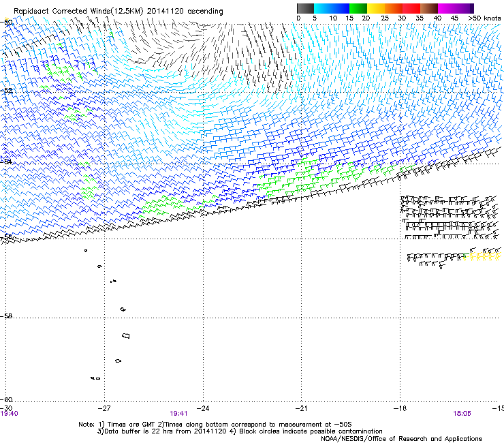Viewport: 504px width, 443px height.
Task: Click the 'NOAA/NESDIS/Office of Research and Applications' credit
Action: [401, 439]
